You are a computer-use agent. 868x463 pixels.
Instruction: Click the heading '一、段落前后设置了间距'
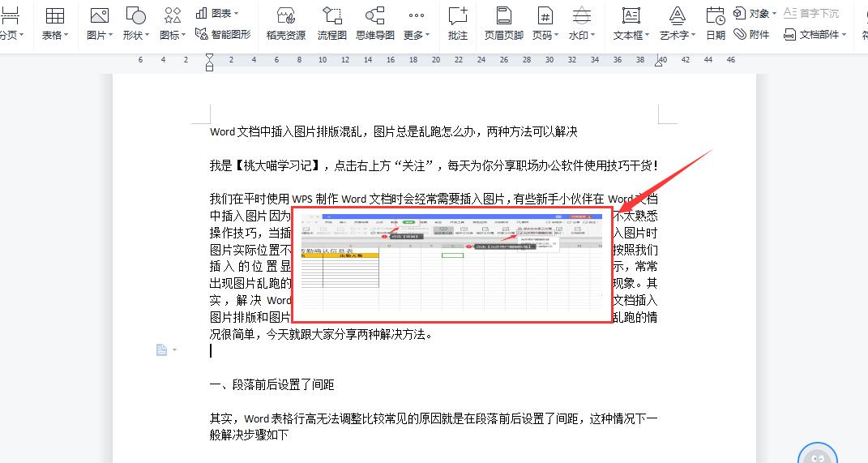pos(272,384)
